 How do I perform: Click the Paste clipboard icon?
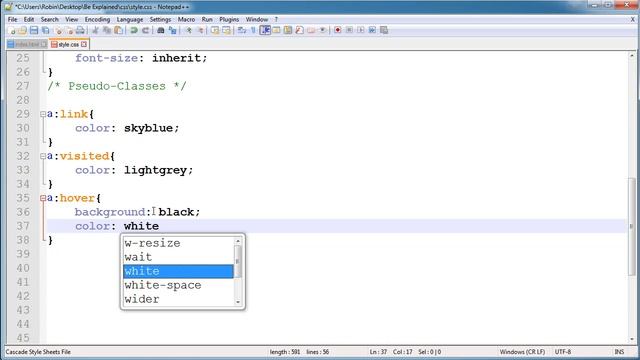(118, 30)
